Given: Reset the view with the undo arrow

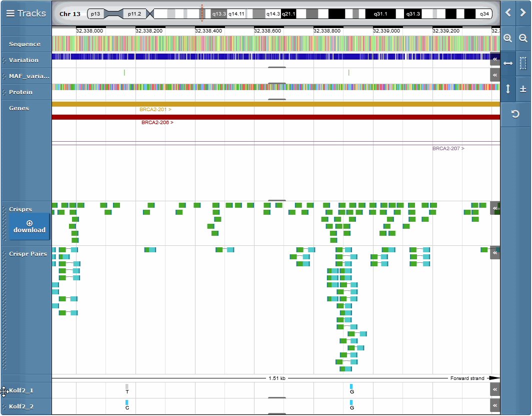Looking at the screenshot, I should [515, 115].
